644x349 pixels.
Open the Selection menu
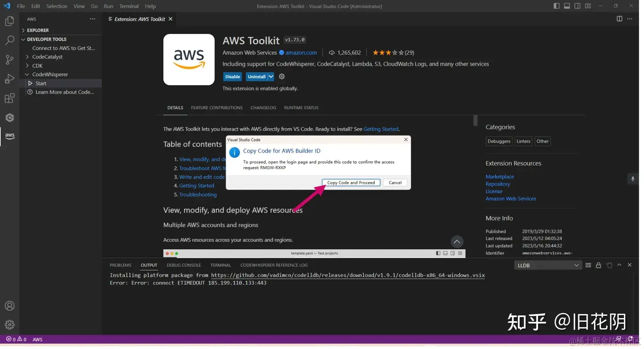[56, 6]
